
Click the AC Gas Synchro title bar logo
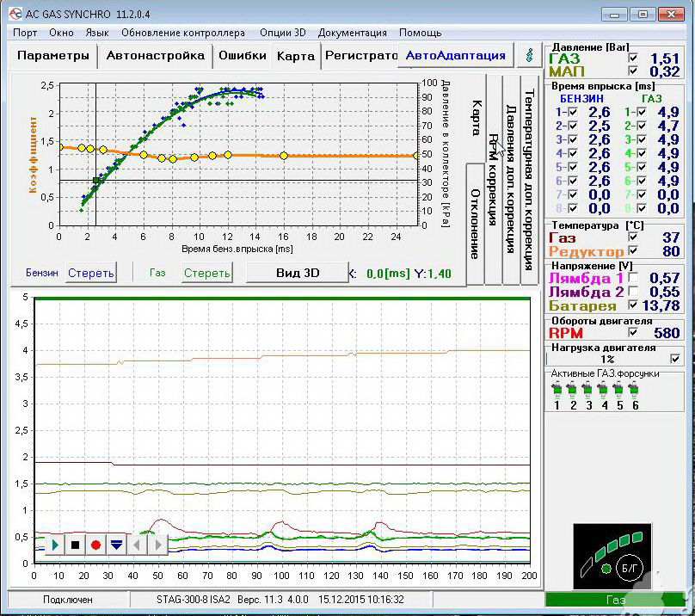[x=15, y=14]
